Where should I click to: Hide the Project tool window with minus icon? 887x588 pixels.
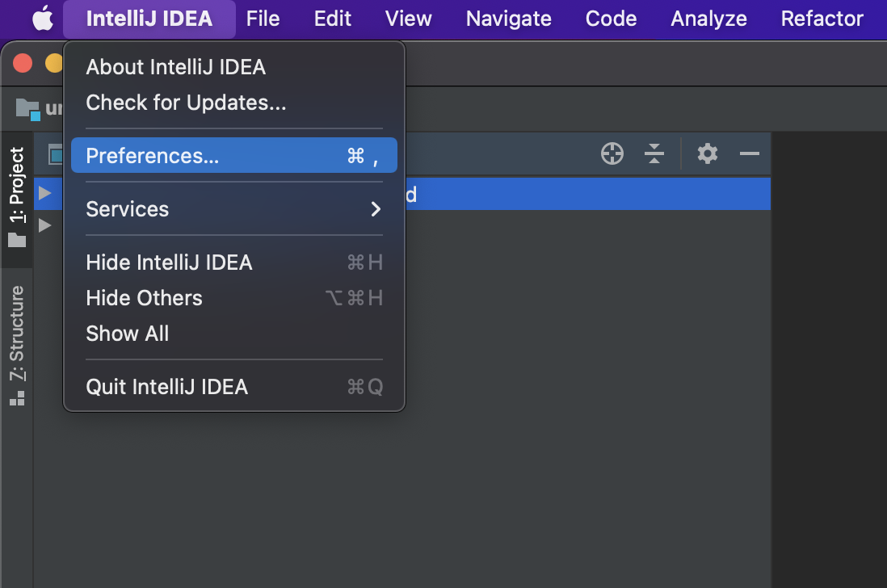point(750,153)
